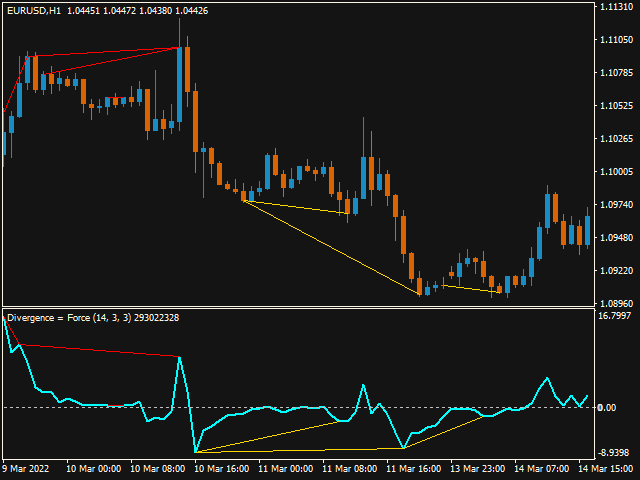Screen dimensions: 640x480
Task: Click the 1.08960 price axis label
Action: pos(615,303)
